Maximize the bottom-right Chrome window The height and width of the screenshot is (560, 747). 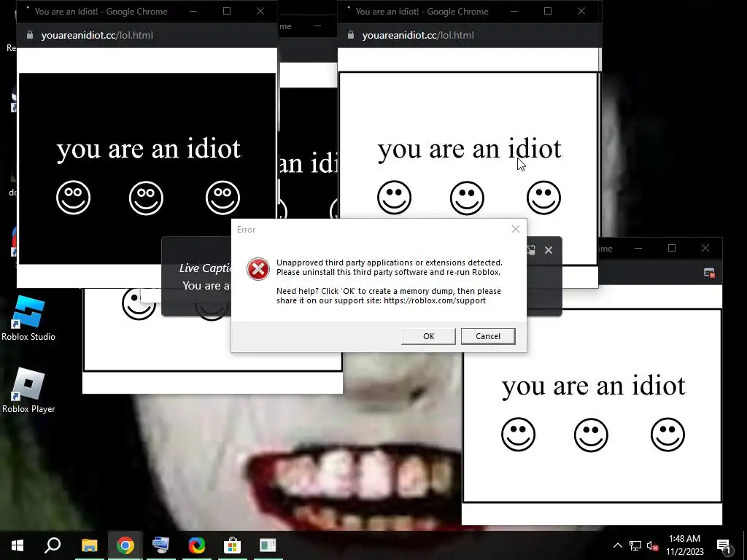[672, 248]
